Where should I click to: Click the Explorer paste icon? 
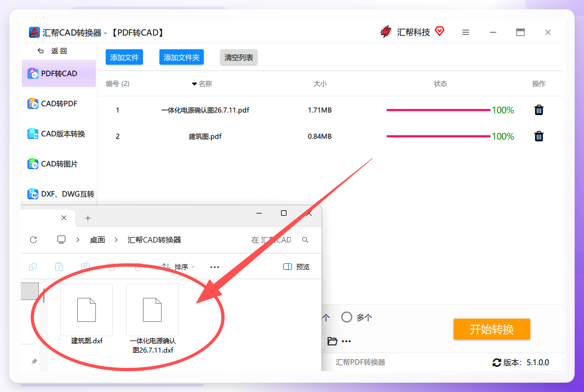(x=59, y=267)
